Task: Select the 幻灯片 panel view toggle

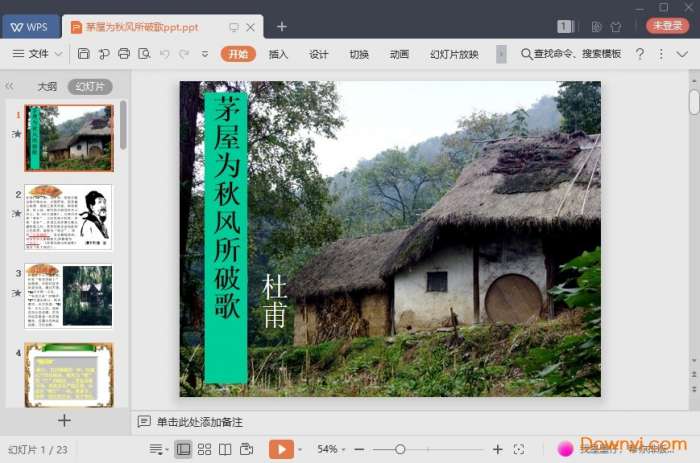Action: (90, 87)
